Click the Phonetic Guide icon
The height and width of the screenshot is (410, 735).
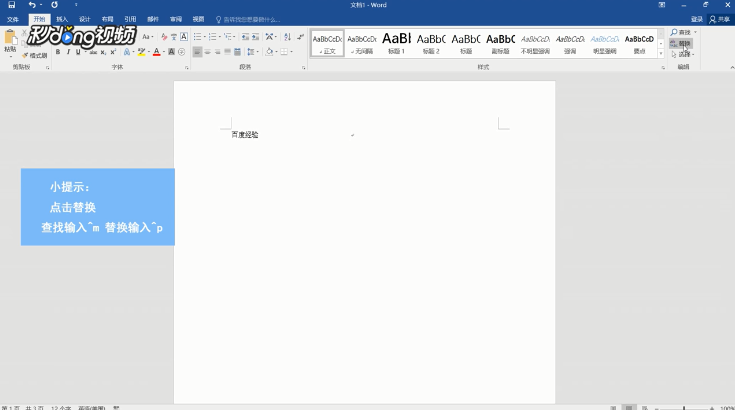[x=174, y=37]
